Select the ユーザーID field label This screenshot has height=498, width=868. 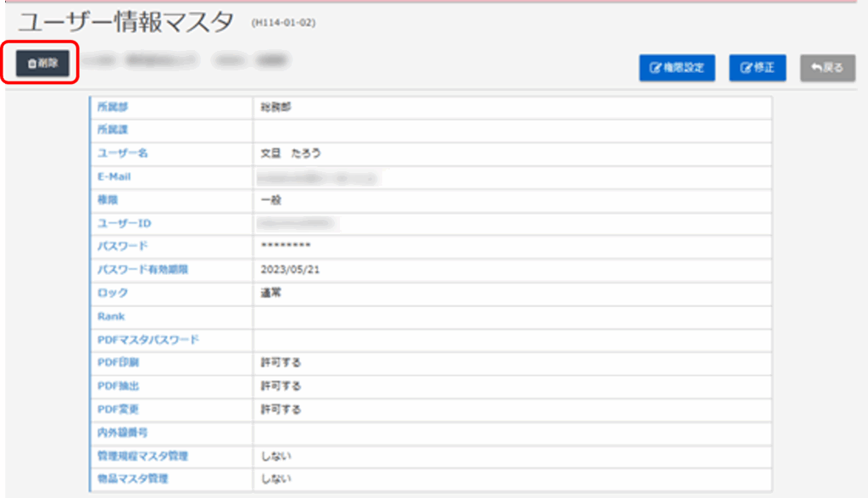pos(124,223)
